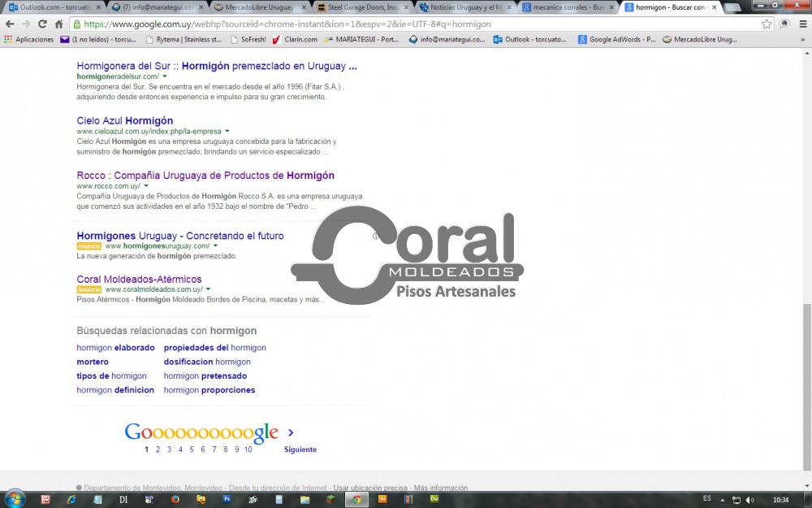Search related term propiedades del hormigon
The image size is (812, 508).
click(x=215, y=347)
